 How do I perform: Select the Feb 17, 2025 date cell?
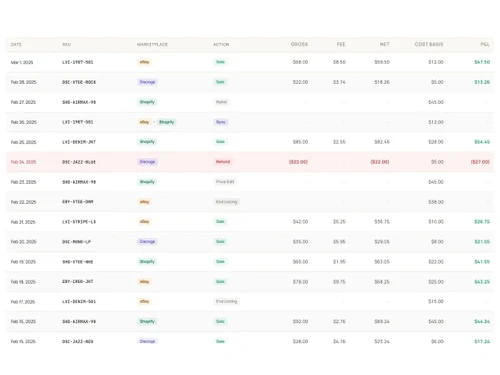(x=23, y=302)
